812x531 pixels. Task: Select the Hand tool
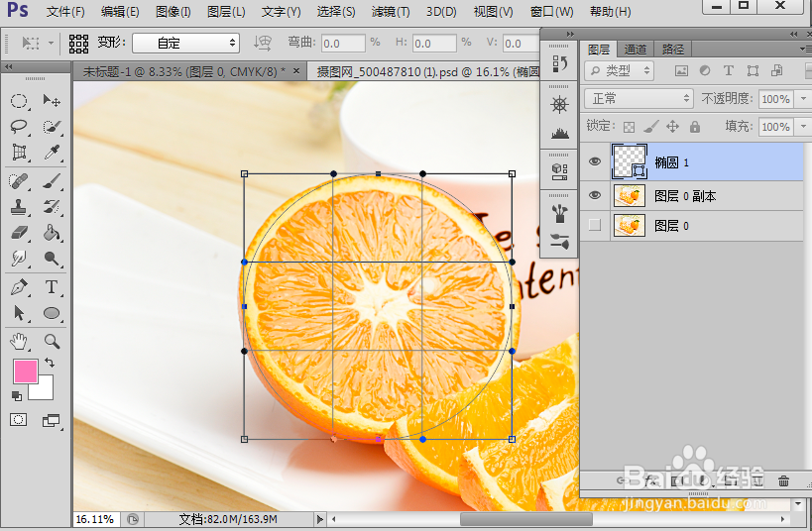pyautogui.click(x=19, y=341)
